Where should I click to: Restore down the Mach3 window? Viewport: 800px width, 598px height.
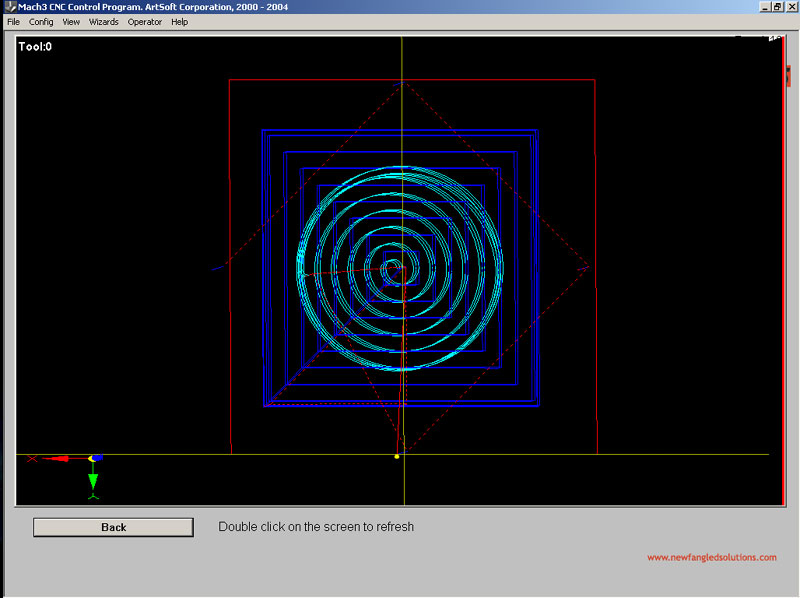coord(777,7)
